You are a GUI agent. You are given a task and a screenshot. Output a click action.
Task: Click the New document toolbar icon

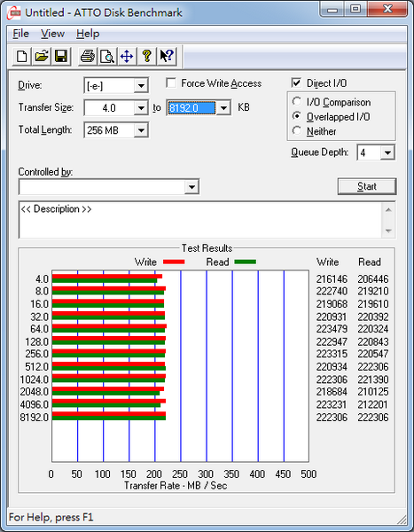22,56
